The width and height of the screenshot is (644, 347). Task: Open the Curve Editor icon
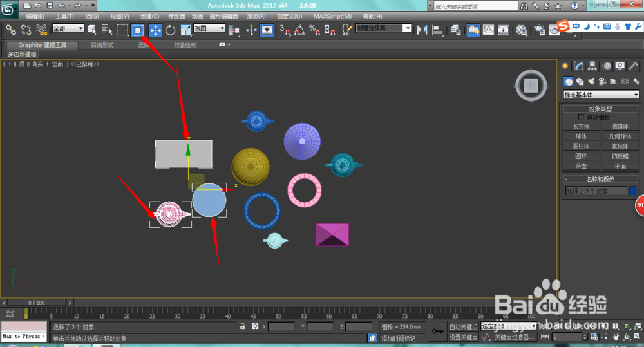coord(488,30)
